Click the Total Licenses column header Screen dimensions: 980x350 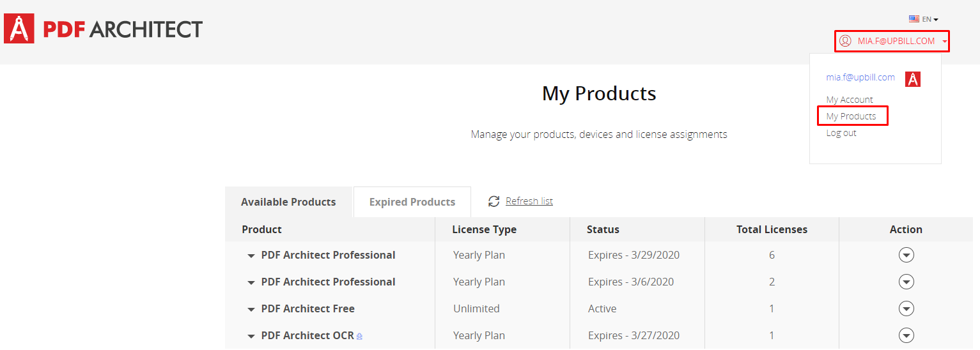(x=772, y=229)
